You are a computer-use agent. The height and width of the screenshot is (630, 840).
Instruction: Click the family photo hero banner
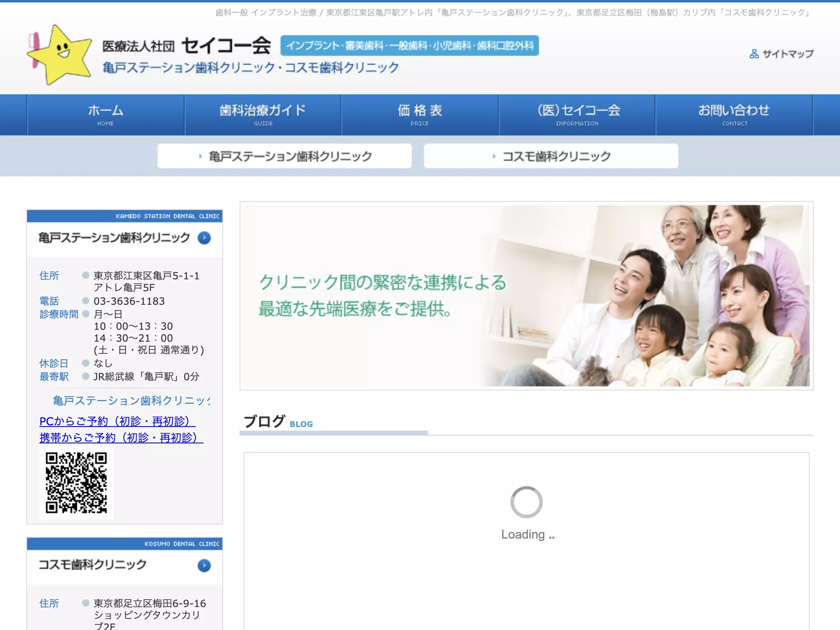(x=527, y=295)
